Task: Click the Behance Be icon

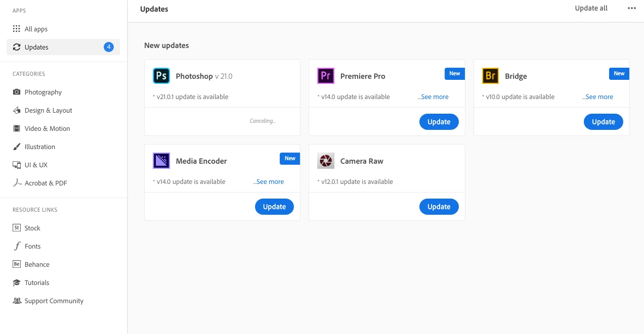Action: (x=17, y=264)
